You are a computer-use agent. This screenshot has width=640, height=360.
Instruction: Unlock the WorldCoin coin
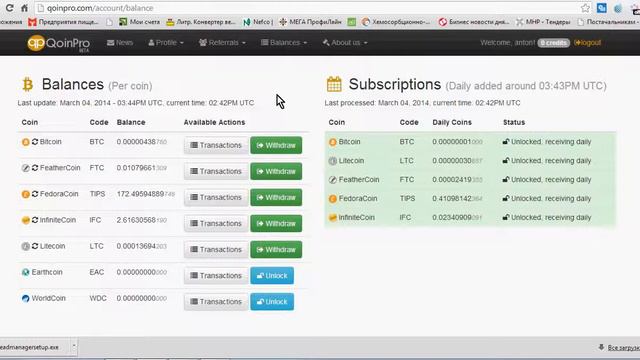point(272,302)
